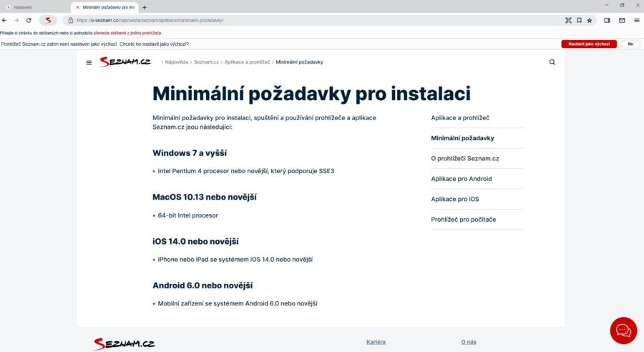Click the padlock site security icon
Screen dimensions: 644x352
coord(71,20)
